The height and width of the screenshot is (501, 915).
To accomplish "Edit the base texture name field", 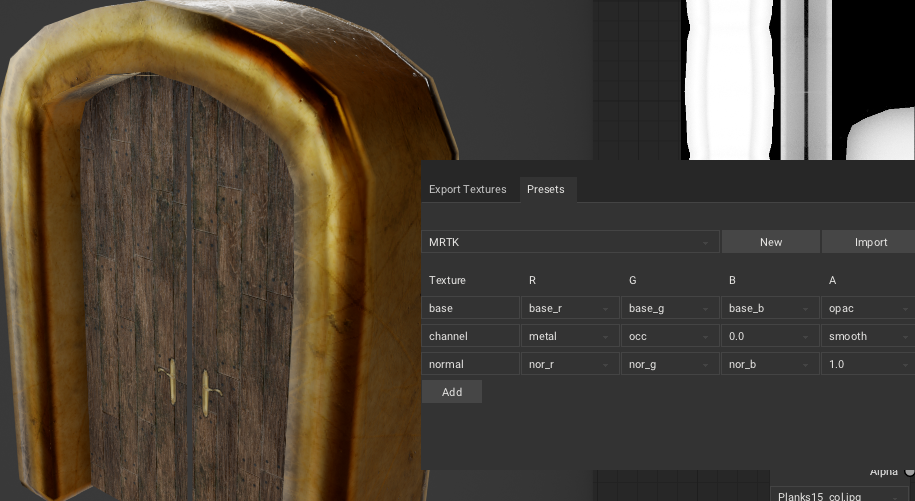I will click(470, 308).
